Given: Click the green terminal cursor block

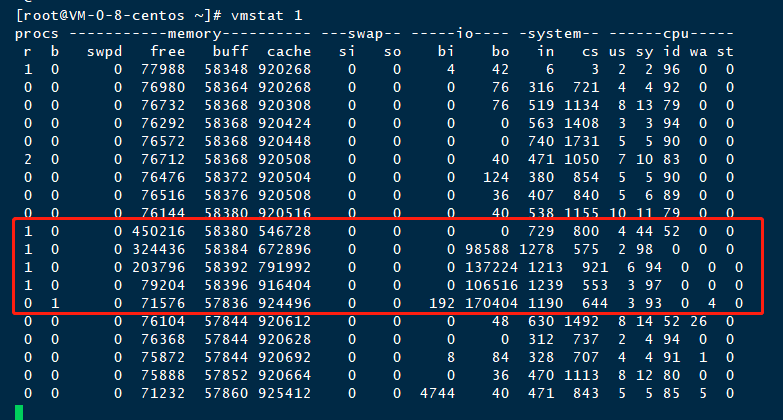Looking at the screenshot, I should point(19,412).
